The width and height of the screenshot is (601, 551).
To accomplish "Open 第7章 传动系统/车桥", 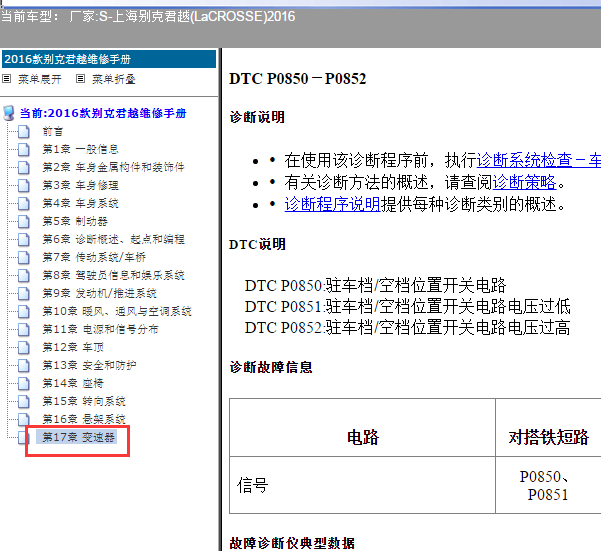I will [x=94, y=257].
